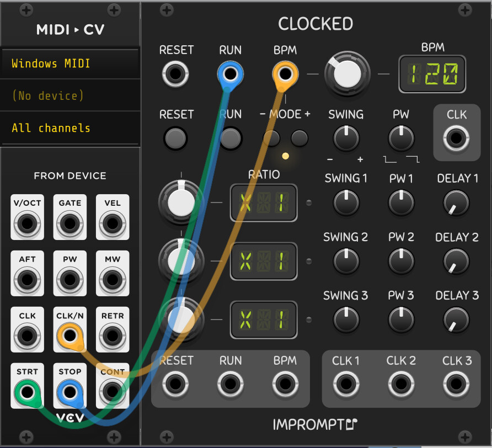
Task: Click the BPM 120 display
Action: pos(432,74)
